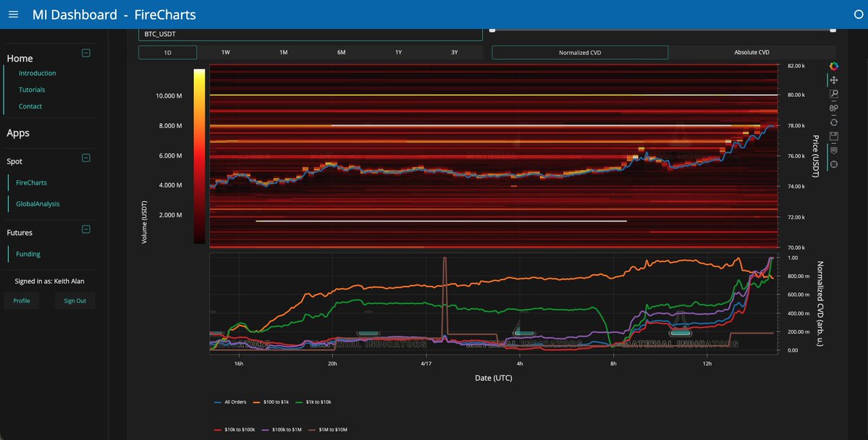
Task: Enable the Wheel Zoom tool
Action: tap(833, 109)
